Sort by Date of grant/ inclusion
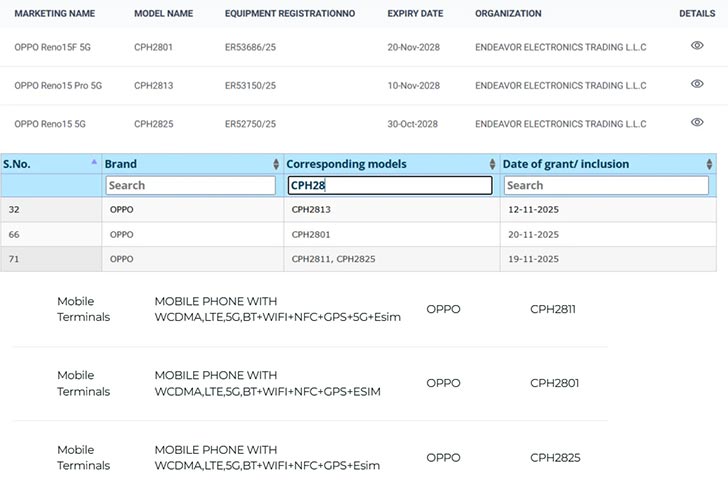728x500 pixels. [709, 164]
